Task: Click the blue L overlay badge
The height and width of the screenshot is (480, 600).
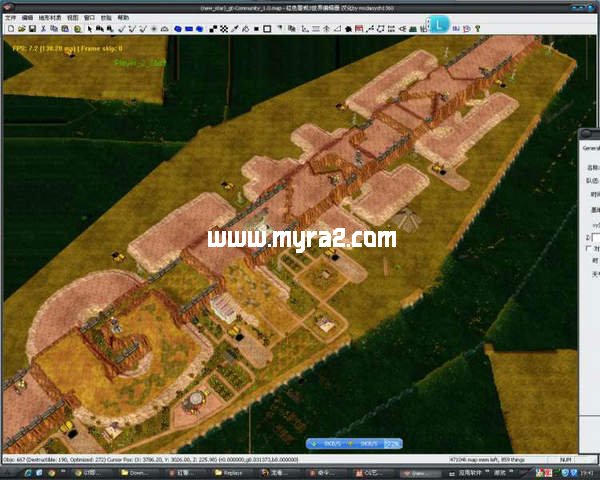Action: point(438,25)
